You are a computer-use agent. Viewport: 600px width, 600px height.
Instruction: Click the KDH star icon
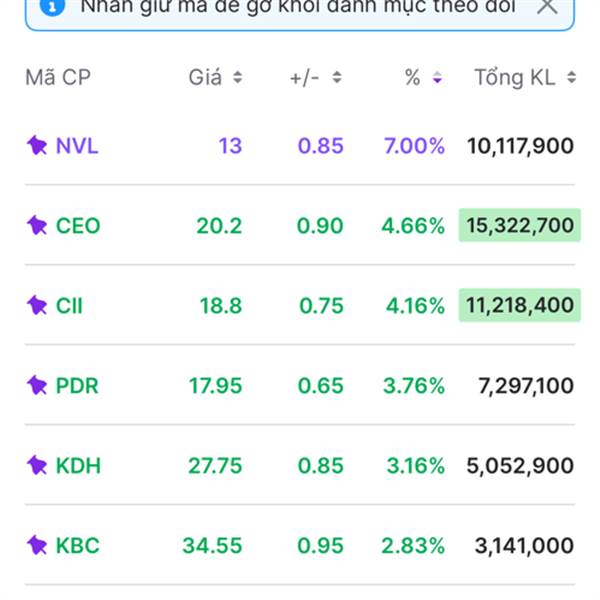37,465
